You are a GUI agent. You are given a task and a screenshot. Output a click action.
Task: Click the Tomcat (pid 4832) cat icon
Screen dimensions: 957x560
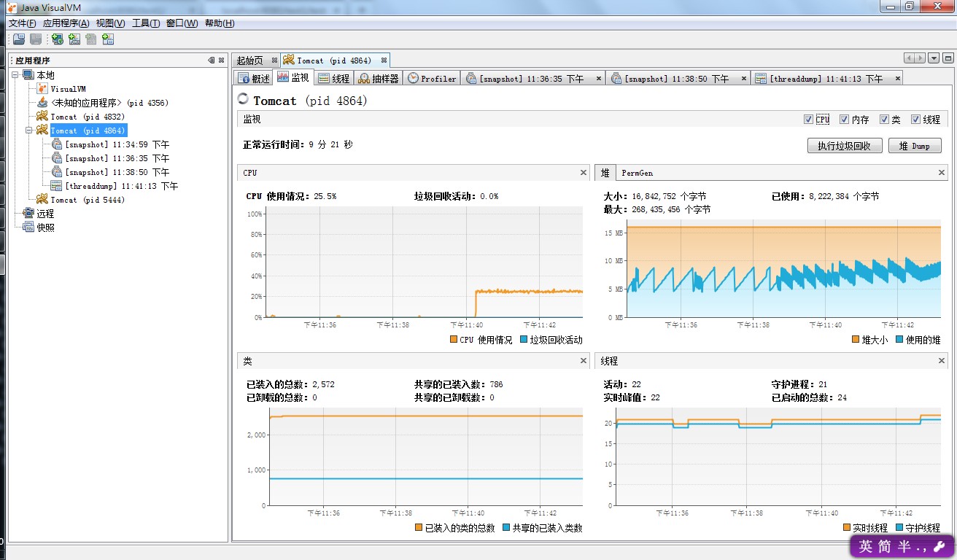point(42,117)
